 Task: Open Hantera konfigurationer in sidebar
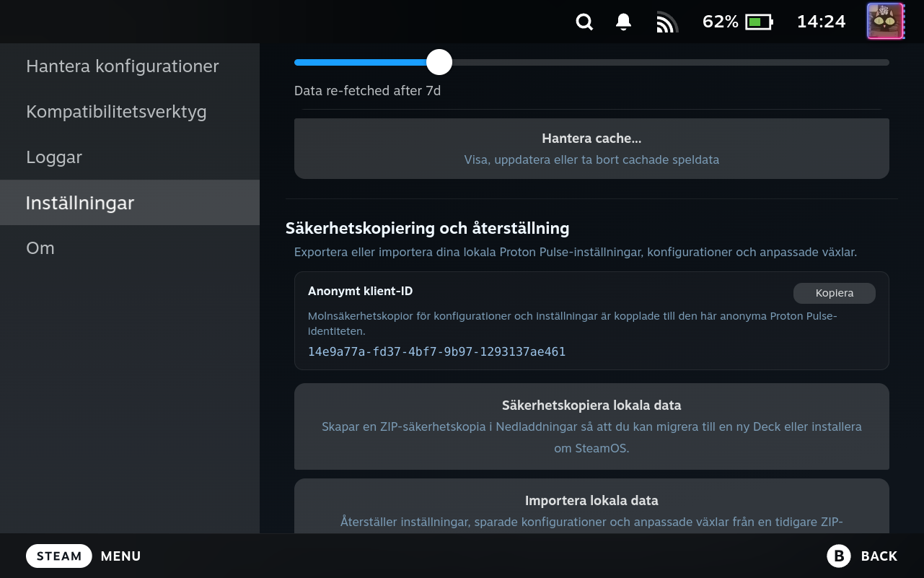click(x=130, y=66)
